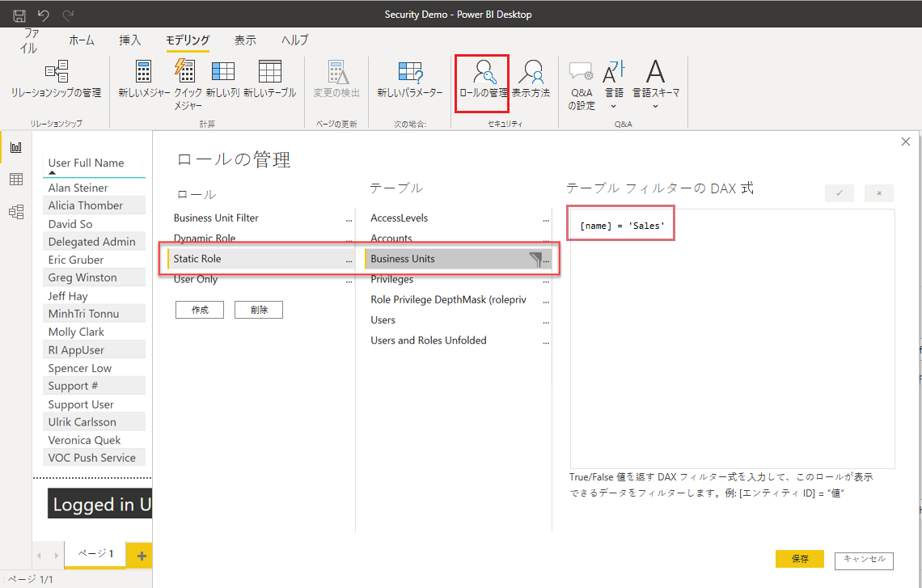The width and height of the screenshot is (922, 588).
Task: Open options for AccessLevels table
Action: click(546, 219)
